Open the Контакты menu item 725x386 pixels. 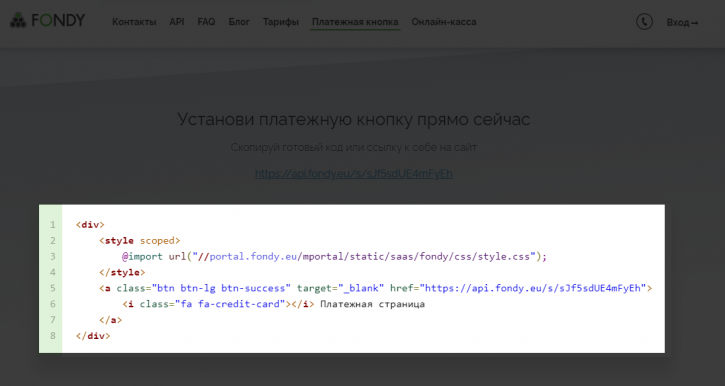134,22
